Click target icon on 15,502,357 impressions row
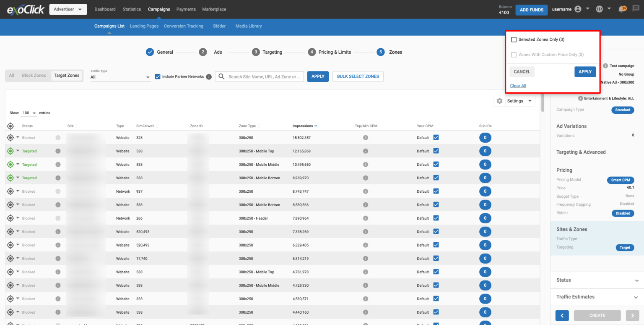Screen dimensions: 644x325 click(x=10, y=138)
